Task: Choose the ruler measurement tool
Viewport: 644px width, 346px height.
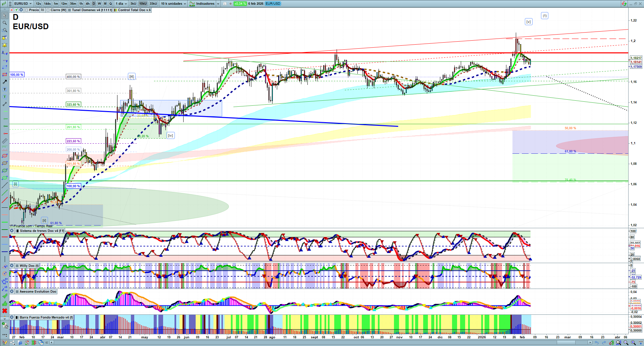Action: coord(5,141)
